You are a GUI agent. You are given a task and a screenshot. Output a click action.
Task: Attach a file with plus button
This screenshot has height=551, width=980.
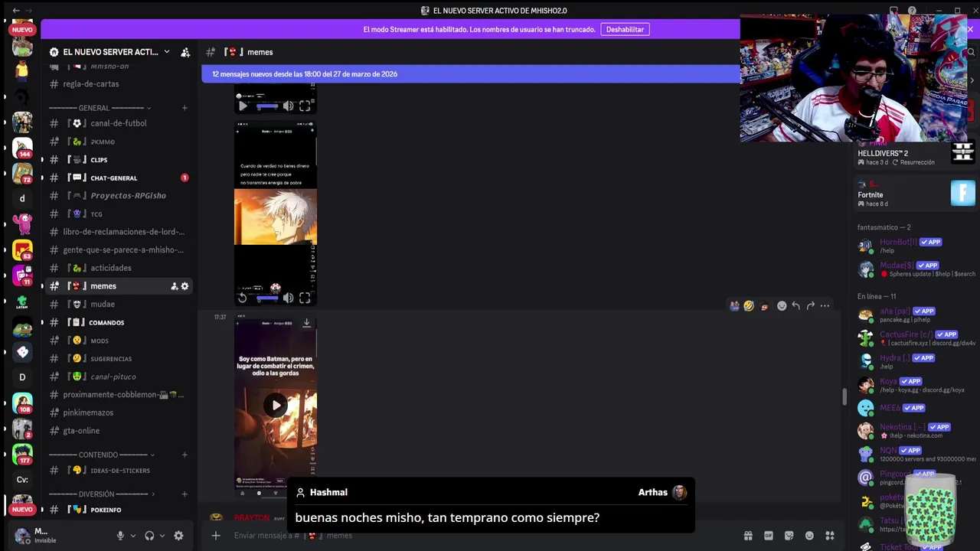[x=216, y=536]
